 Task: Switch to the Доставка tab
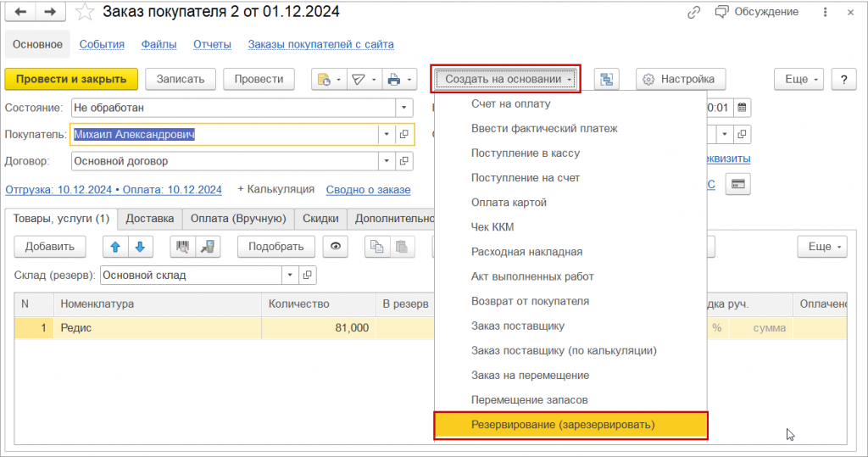[x=149, y=218]
